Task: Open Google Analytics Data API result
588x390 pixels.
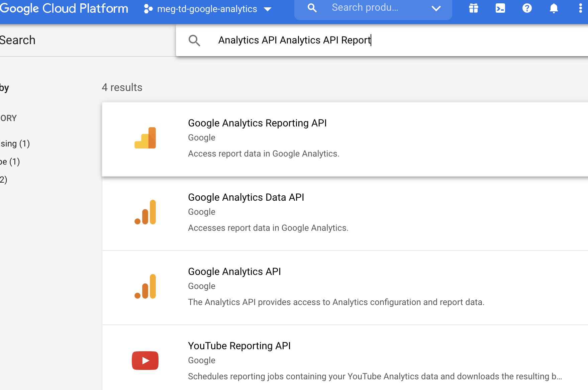Action: pos(246,197)
